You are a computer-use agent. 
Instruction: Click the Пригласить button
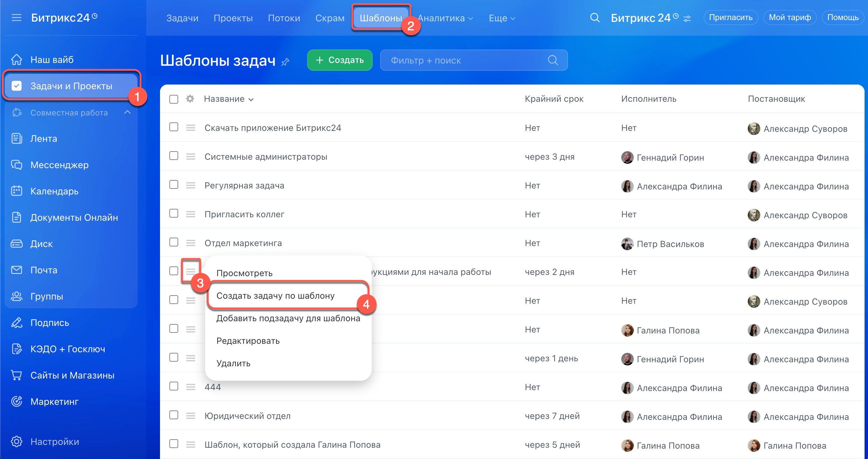[x=730, y=18]
